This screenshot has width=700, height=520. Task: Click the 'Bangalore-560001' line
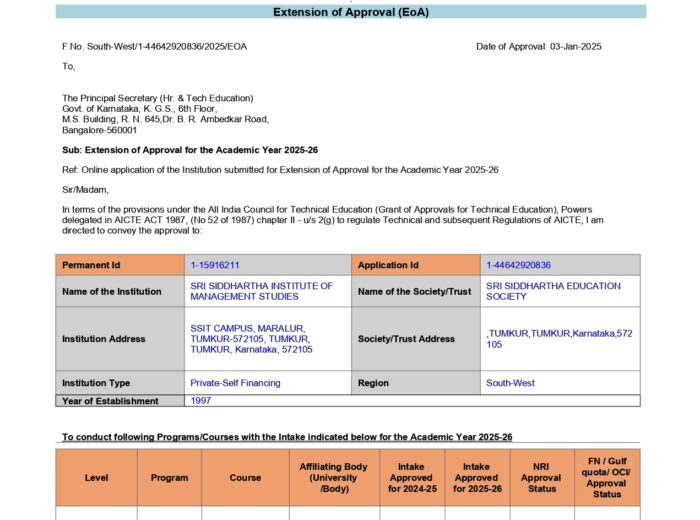click(100, 130)
